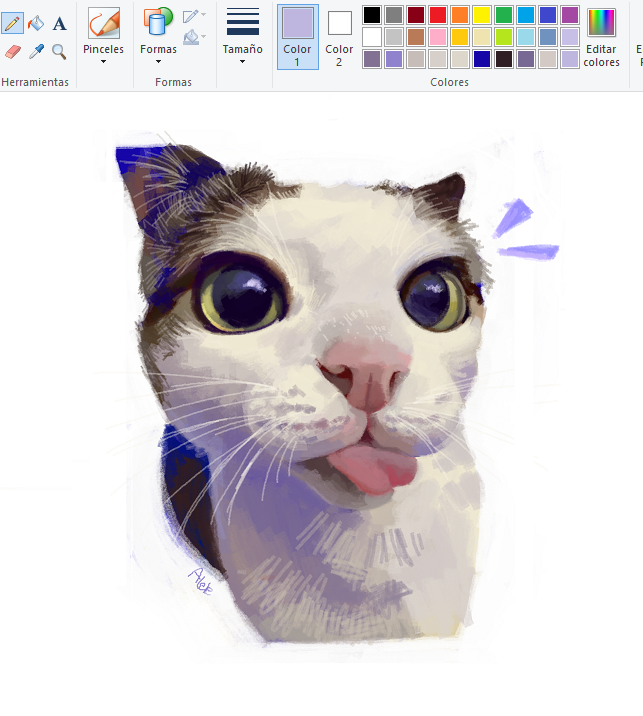Expand the Tamaño dropdown arrow
The height and width of the screenshot is (716, 643).
point(242,62)
